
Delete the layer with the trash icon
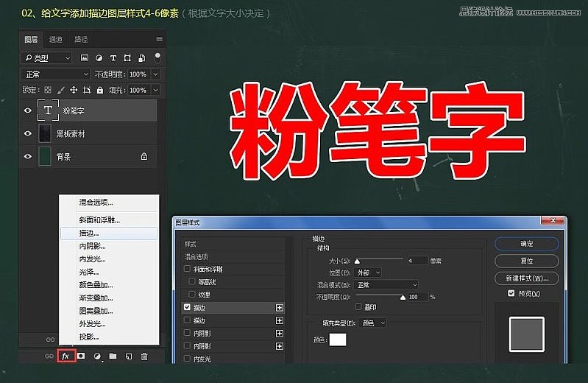pyautogui.click(x=144, y=356)
